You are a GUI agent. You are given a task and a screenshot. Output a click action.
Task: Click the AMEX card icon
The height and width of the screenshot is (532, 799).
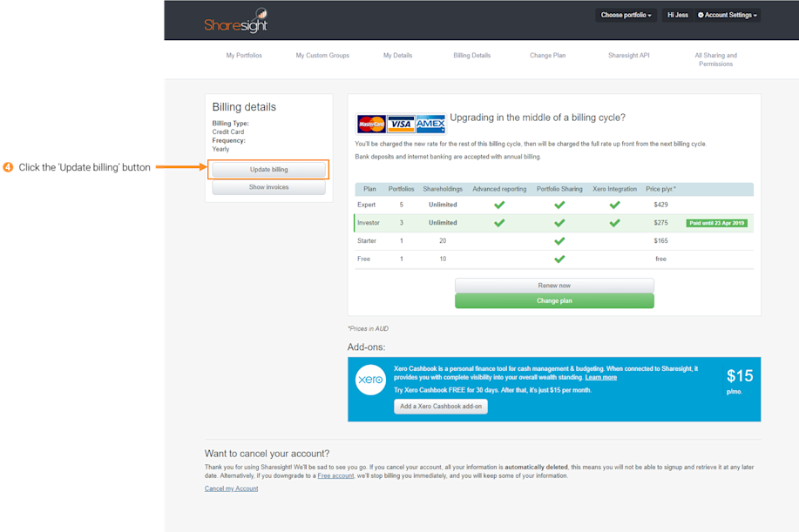click(x=430, y=124)
